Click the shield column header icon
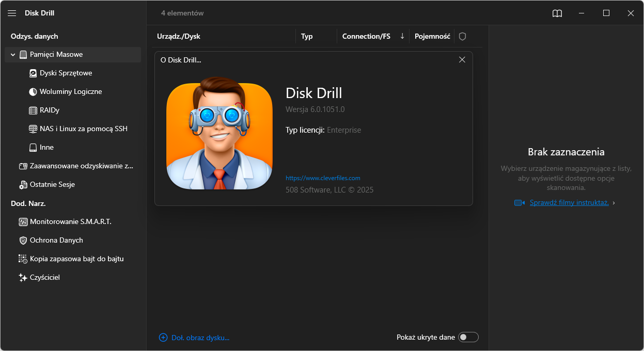Image resolution: width=644 pixels, height=351 pixels. (463, 37)
